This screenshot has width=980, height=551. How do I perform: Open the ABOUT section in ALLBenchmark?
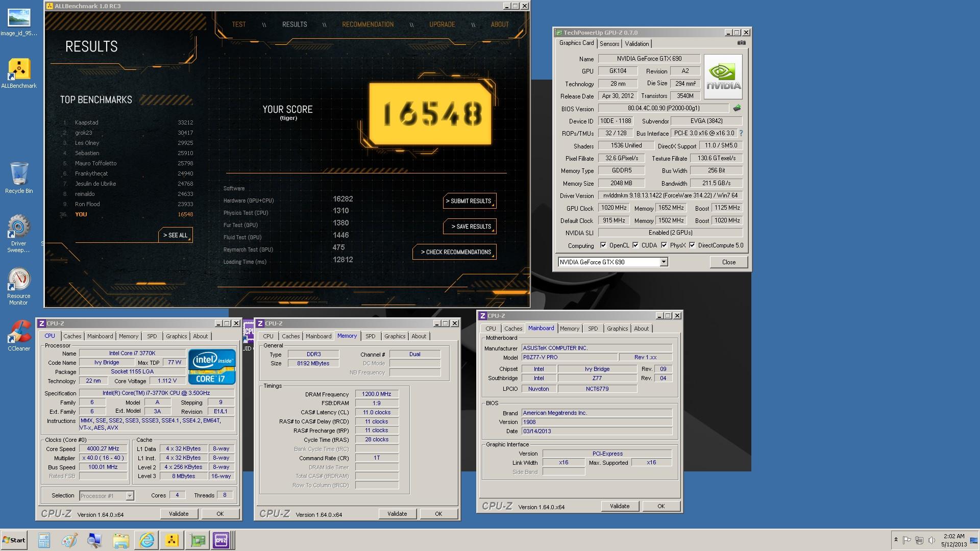[500, 24]
